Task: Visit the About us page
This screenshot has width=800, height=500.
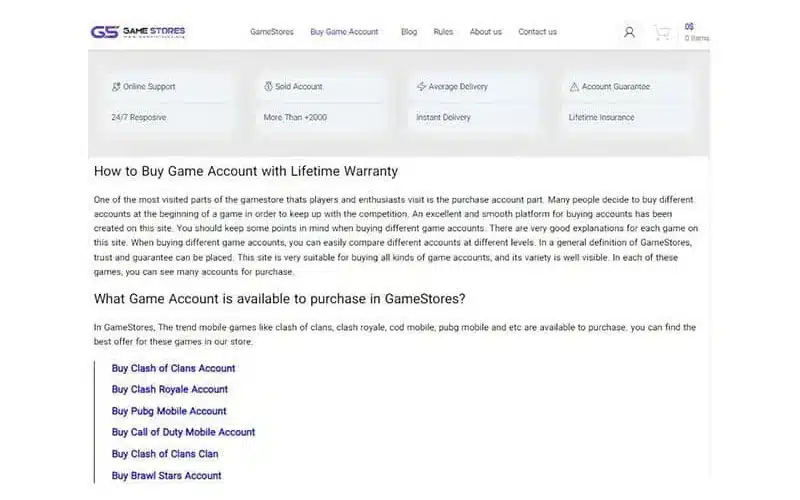Action: point(485,32)
